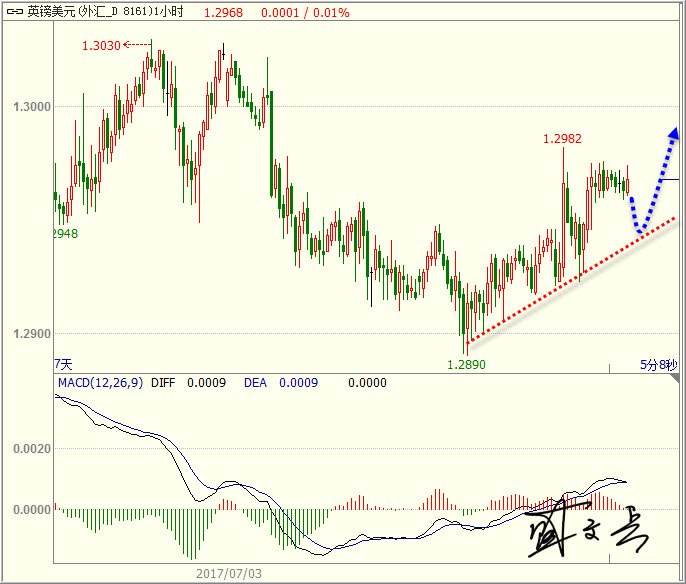This screenshot has height=584, width=686.
Task: Click the green 2948 price label at left
Action: (64, 234)
